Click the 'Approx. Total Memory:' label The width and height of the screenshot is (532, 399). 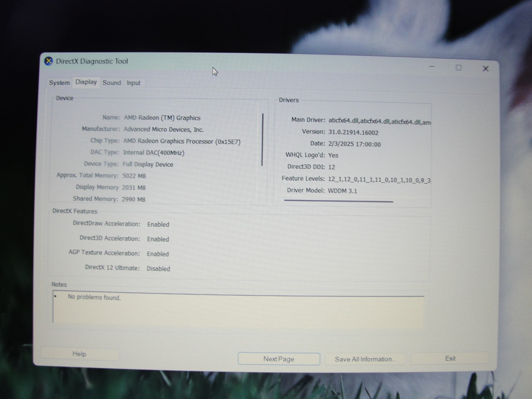pyautogui.click(x=87, y=175)
